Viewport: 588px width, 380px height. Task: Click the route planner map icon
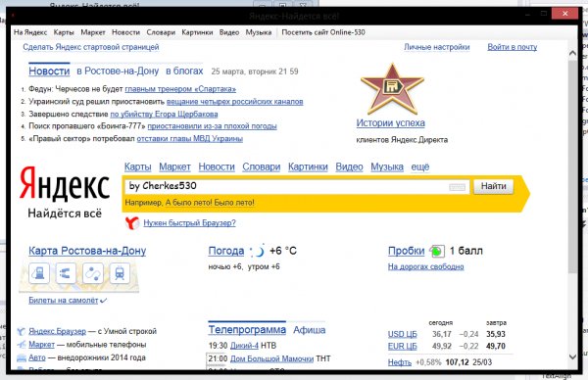click(x=93, y=273)
